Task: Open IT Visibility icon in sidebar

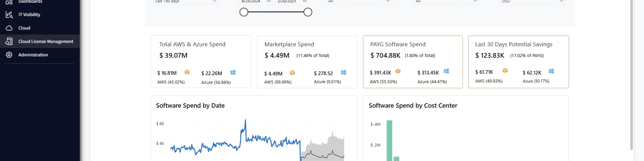Action: tap(9, 14)
